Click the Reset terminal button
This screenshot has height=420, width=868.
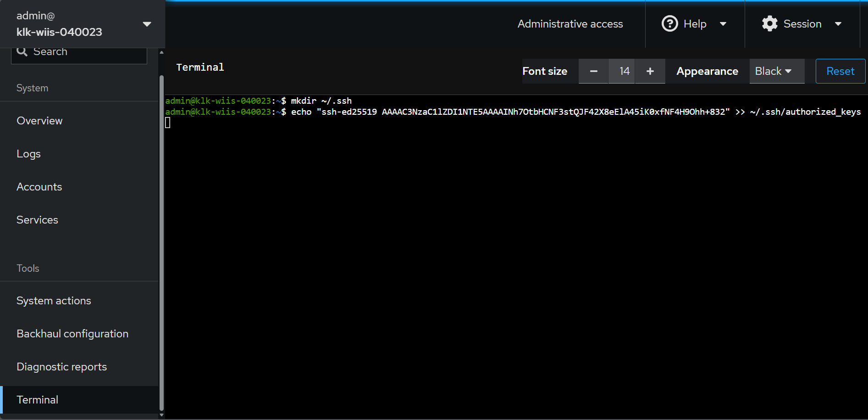click(840, 71)
